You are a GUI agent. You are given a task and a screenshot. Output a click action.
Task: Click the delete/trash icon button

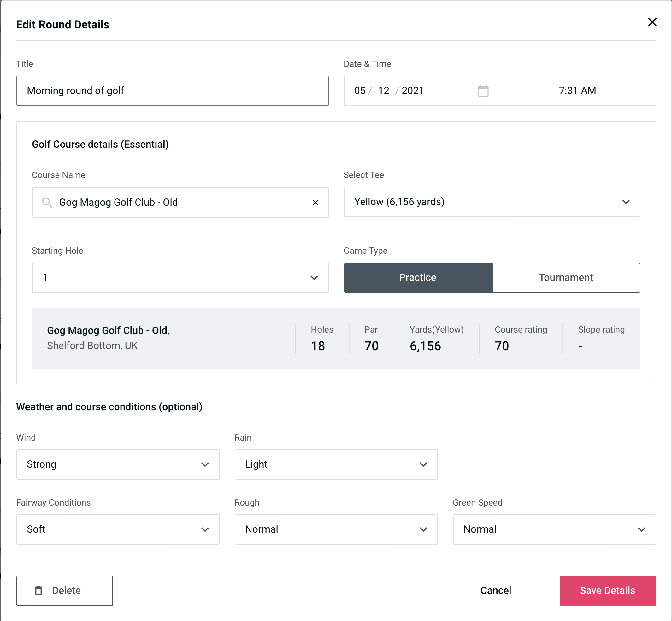click(x=39, y=591)
